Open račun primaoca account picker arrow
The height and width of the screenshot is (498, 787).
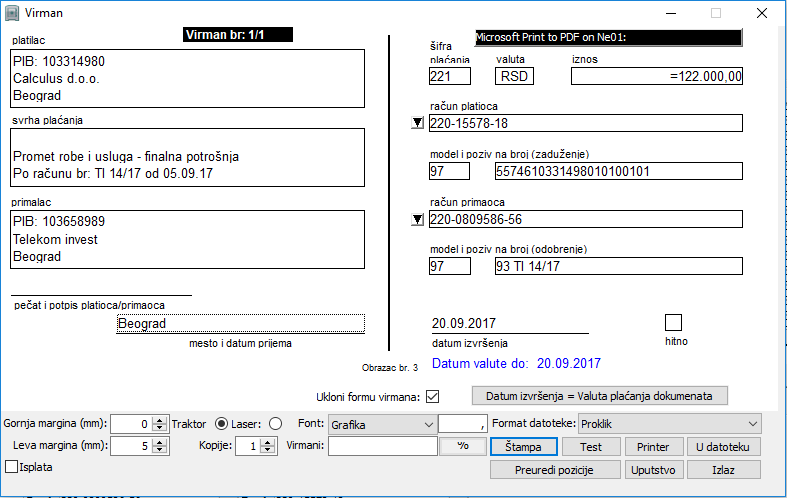click(x=417, y=219)
